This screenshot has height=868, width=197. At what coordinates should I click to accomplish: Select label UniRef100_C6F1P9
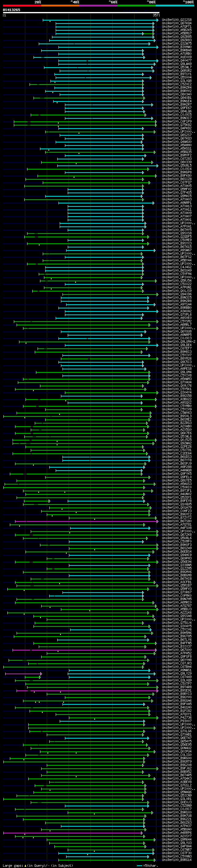[x=177, y=122]
